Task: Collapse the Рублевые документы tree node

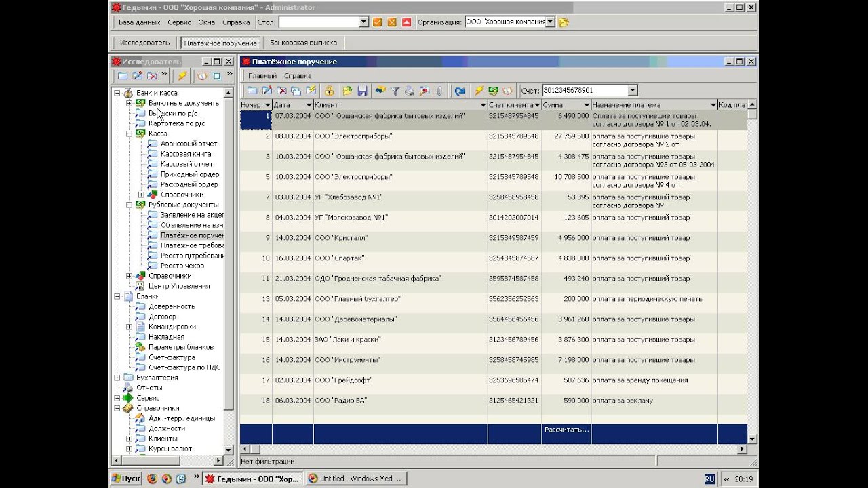Action: pyautogui.click(x=130, y=205)
